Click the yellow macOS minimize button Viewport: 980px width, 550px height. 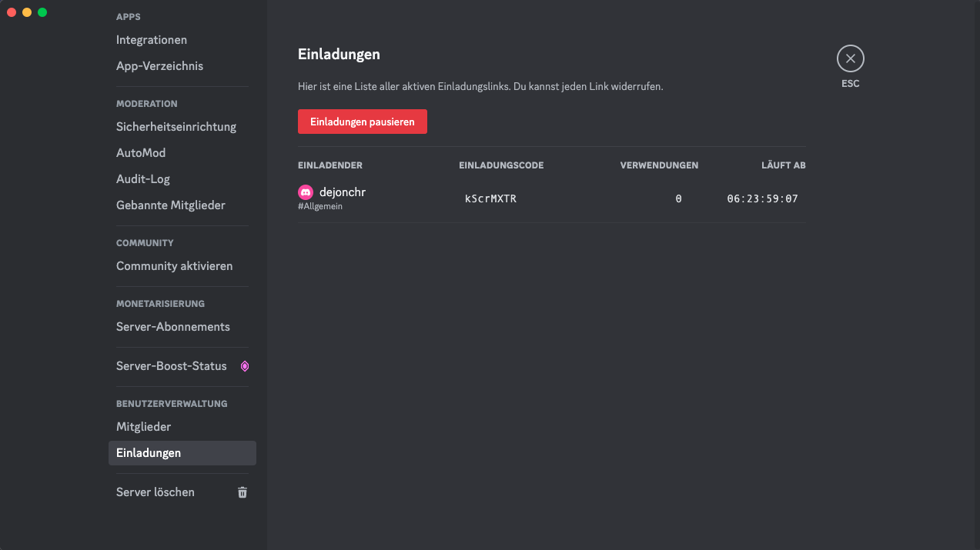tap(27, 12)
